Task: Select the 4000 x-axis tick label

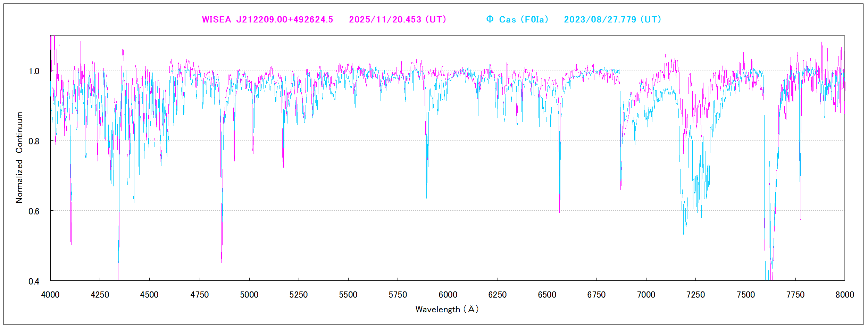Action: coord(50,295)
